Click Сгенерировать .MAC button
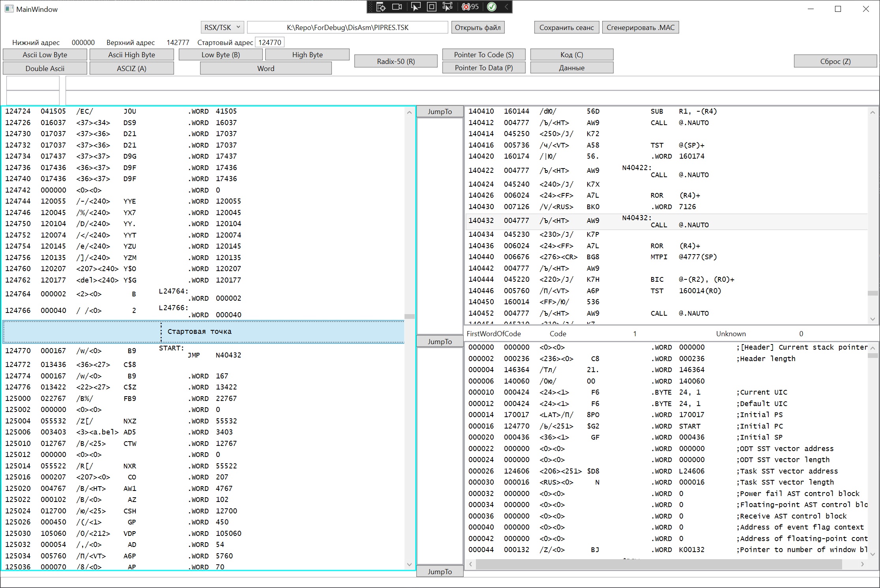 coord(640,27)
